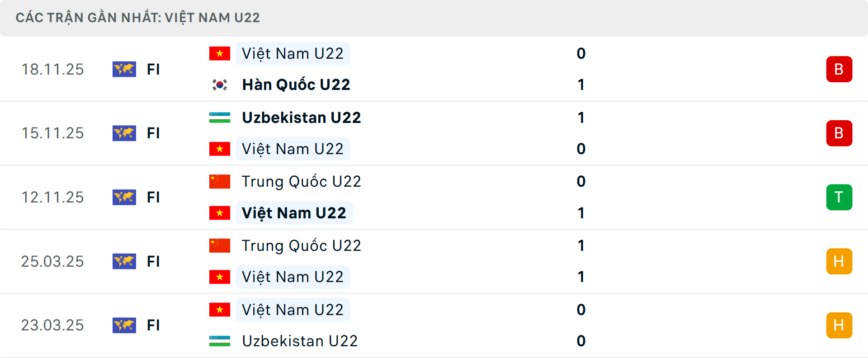Click the FI label on the 12.11.25 row
The width and height of the screenshot is (868, 358).
click(x=154, y=197)
